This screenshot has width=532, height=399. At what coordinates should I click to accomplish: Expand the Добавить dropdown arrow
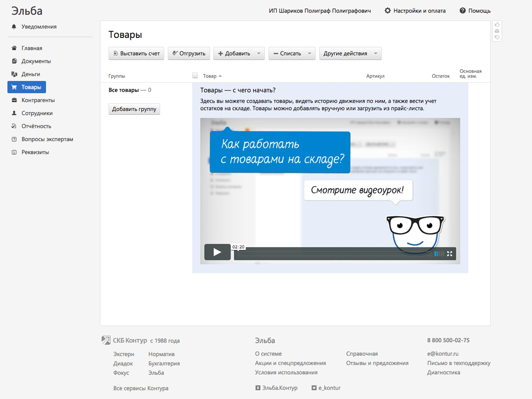tap(259, 54)
